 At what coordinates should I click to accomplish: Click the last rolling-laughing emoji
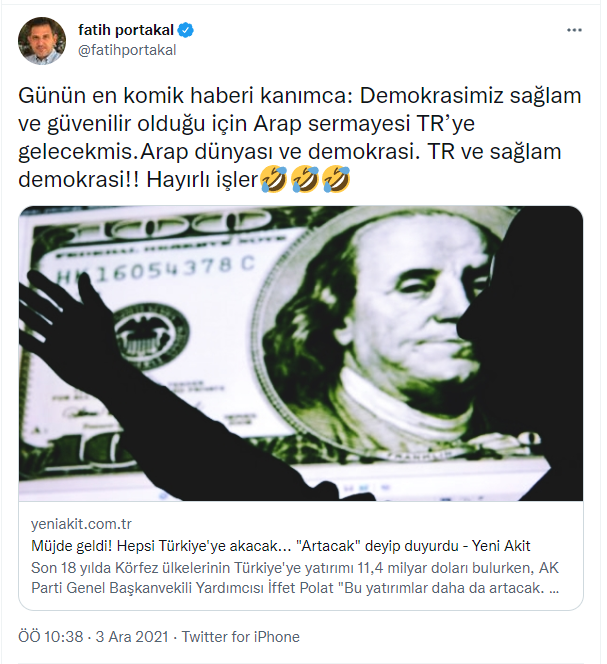coord(336,179)
